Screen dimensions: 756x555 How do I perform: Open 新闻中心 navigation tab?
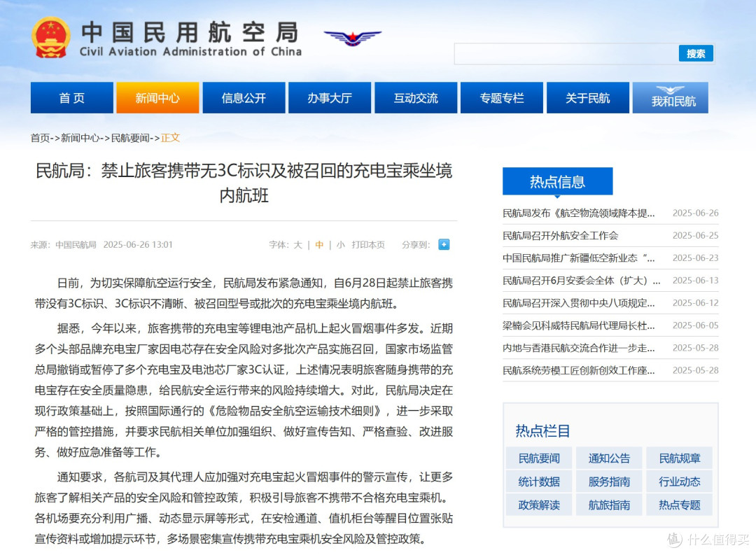[157, 98]
